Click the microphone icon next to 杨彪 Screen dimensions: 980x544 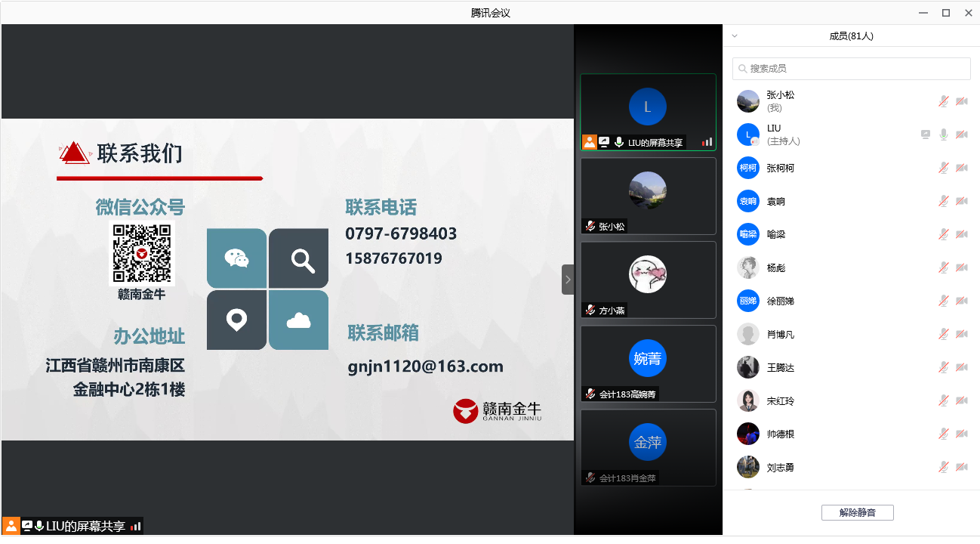coord(943,267)
